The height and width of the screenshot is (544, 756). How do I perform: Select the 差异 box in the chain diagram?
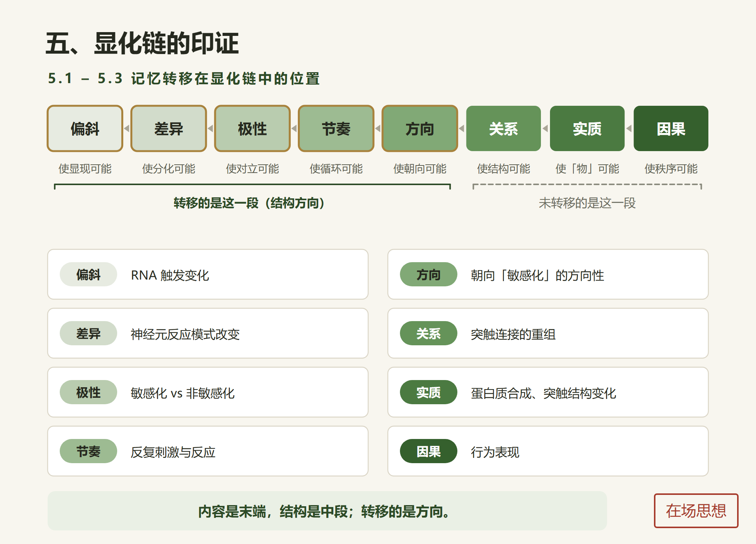tap(169, 128)
